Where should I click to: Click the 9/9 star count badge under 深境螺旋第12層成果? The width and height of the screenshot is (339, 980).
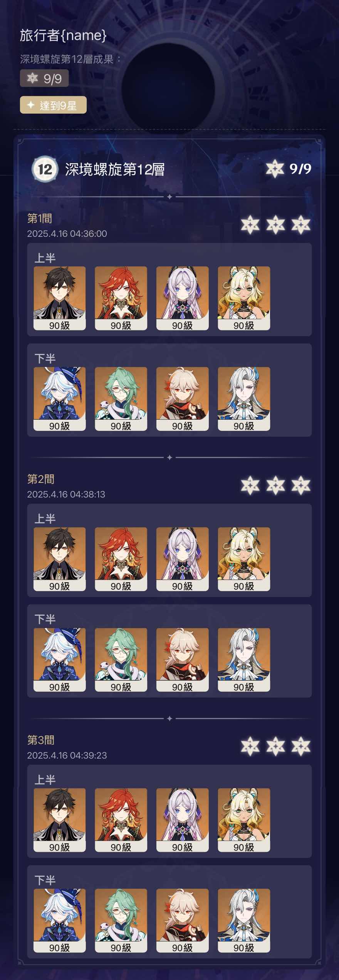[x=44, y=79]
